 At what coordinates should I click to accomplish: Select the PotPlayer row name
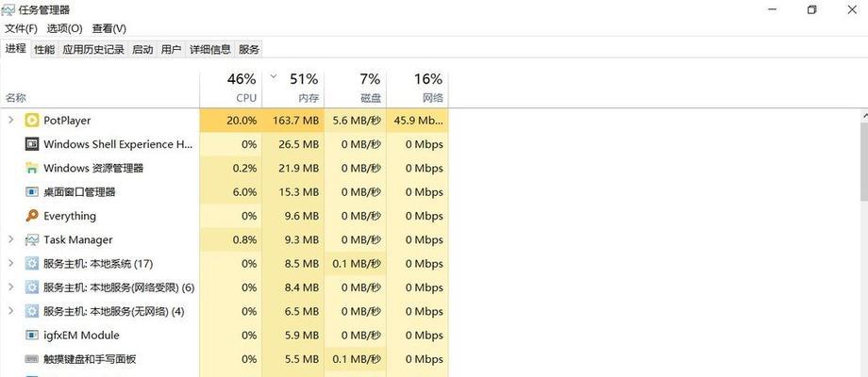click(67, 120)
